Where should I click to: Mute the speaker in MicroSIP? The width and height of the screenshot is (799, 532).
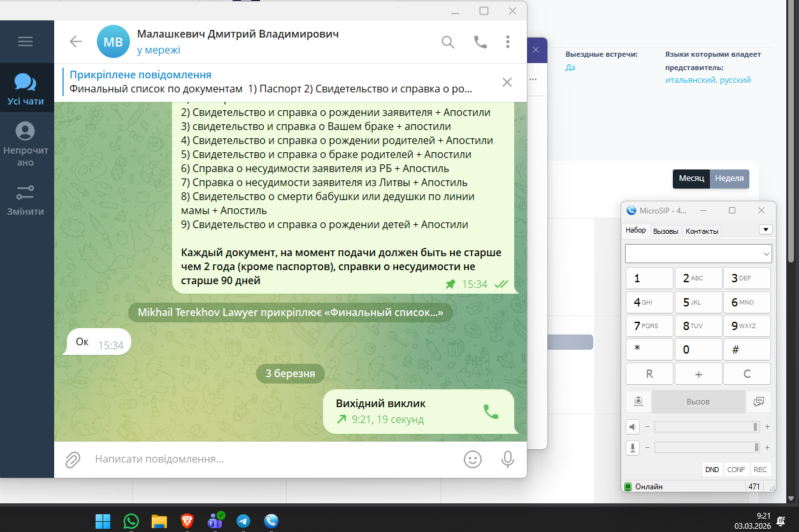click(x=633, y=427)
